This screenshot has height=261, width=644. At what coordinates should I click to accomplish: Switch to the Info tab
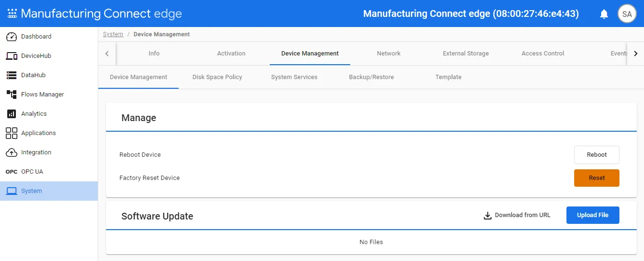[x=154, y=54]
